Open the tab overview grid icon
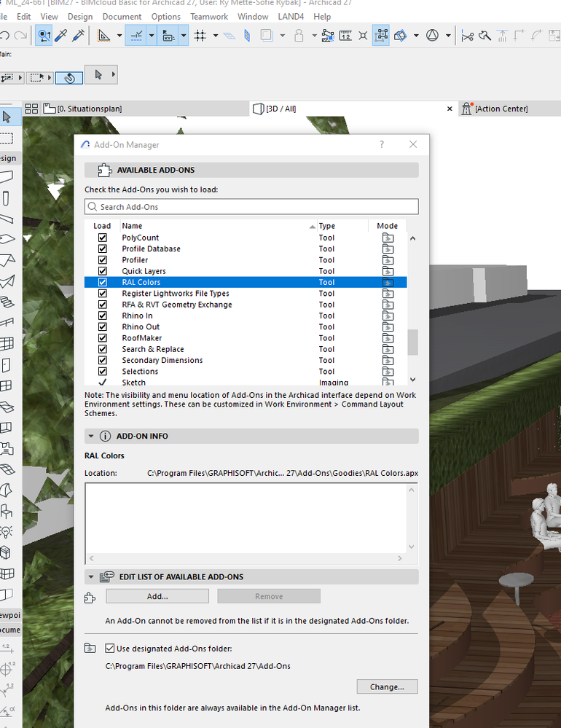Image resolution: width=561 pixels, height=728 pixels. [x=31, y=109]
